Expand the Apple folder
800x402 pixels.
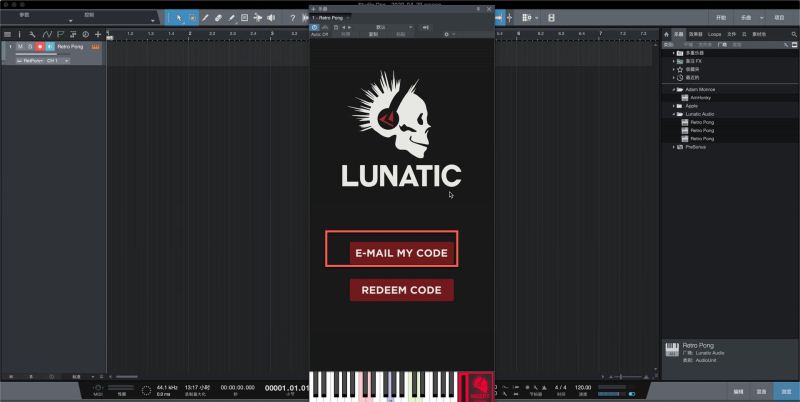coord(673,106)
